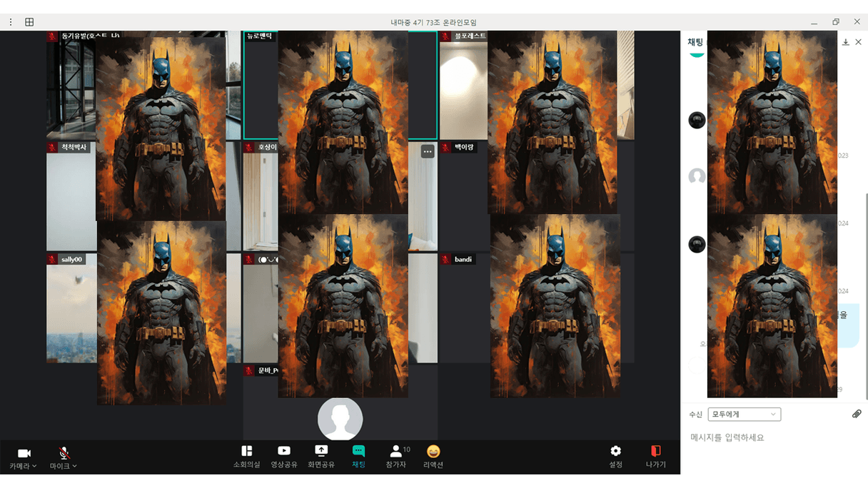Viewport: 868px width, 488px height.
Task: Switch the grid layout view icon
Action: coord(29,22)
